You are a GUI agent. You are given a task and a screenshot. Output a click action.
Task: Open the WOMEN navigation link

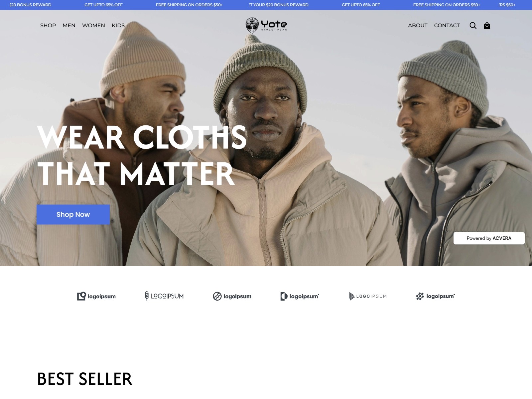point(93,26)
